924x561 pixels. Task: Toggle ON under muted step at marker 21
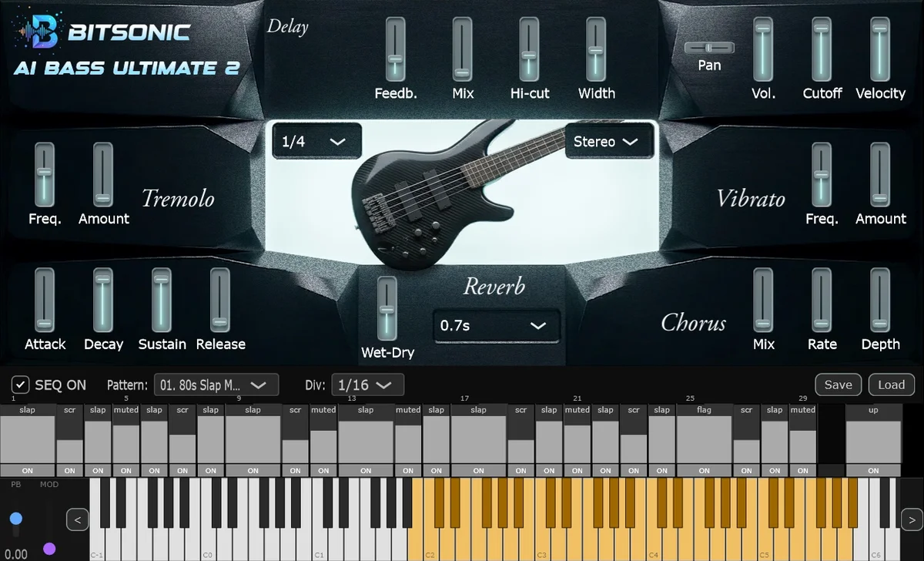pyautogui.click(x=577, y=470)
